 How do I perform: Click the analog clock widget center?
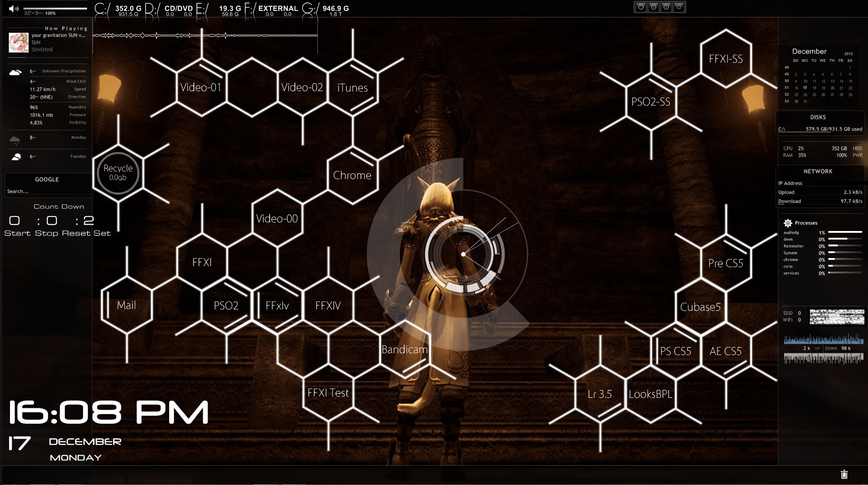[463, 254]
